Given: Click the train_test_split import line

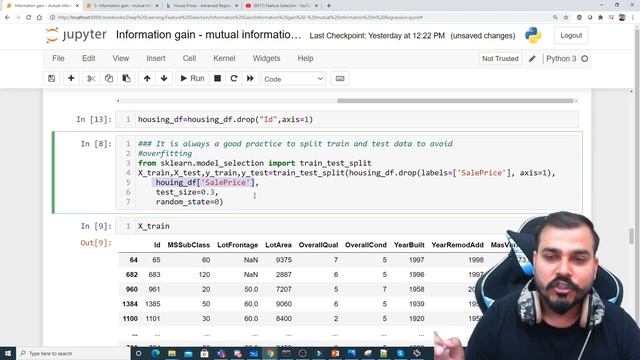Looking at the screenshot, I should (x=255, y=163).
